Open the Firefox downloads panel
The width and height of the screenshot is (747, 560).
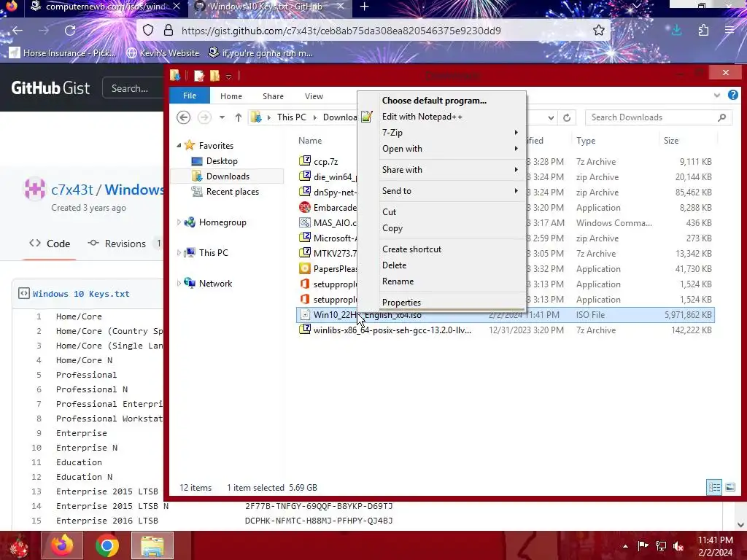coord(676,31)
